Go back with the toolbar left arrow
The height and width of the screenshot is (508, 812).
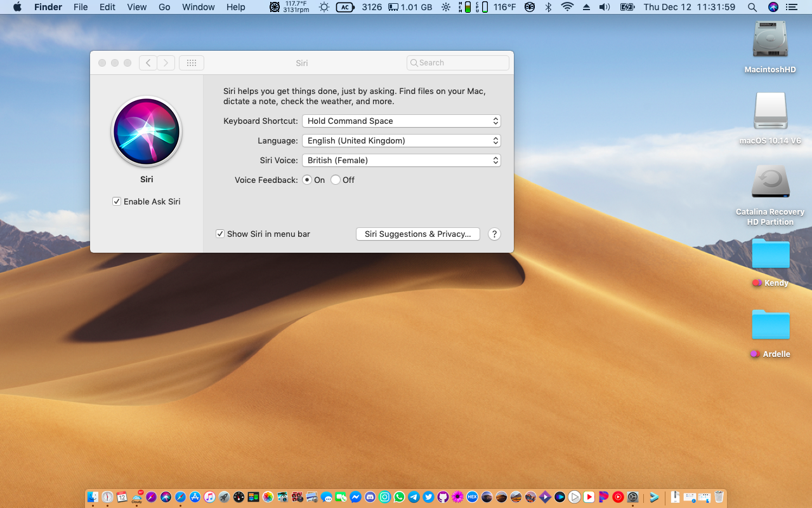[x=148, y=63]
